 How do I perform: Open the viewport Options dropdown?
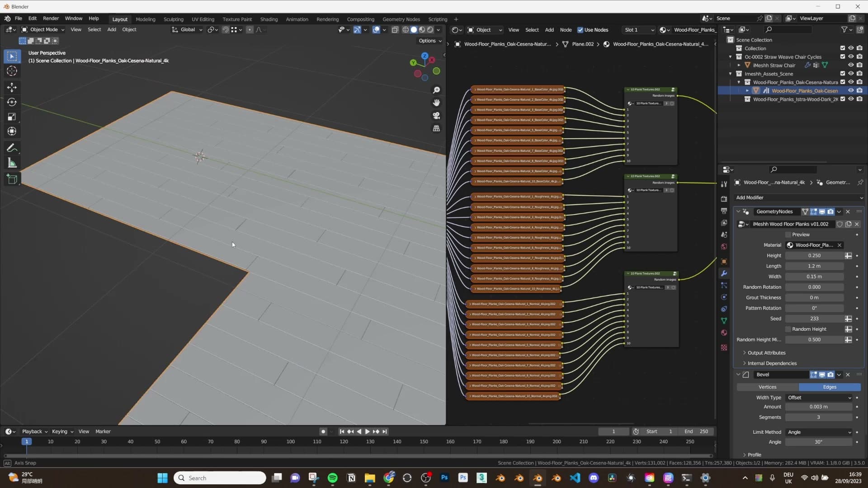[x=430, y=41]
